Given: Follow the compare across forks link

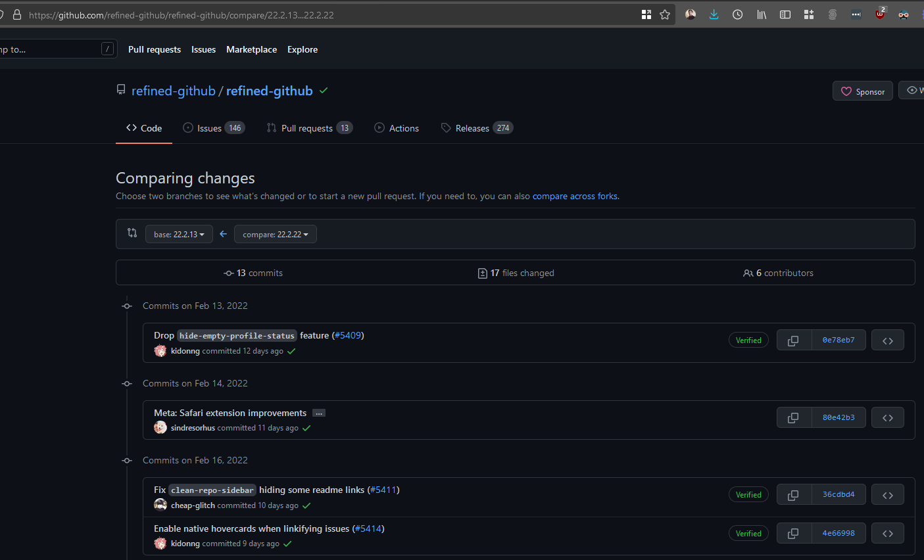Looking at the screenshot, I should tap(574, 196).
